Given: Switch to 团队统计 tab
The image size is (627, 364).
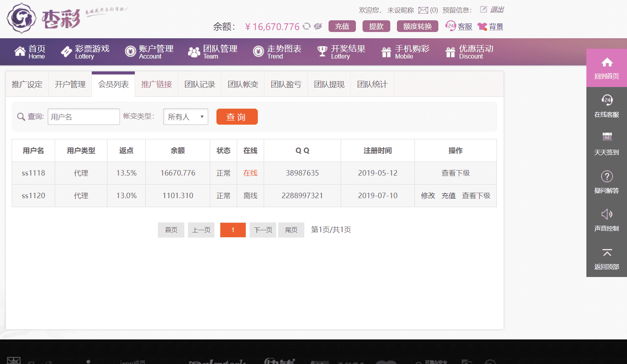Looking at the screenshot, I should click(372, 84).
